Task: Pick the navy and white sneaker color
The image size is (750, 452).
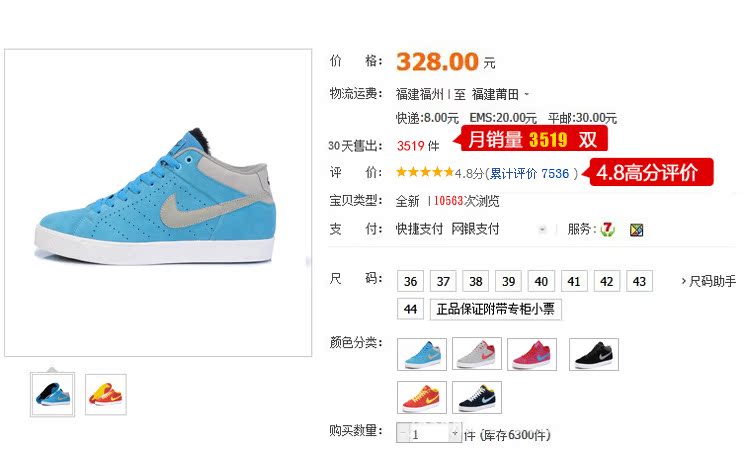Action: [x=477, y=397]
